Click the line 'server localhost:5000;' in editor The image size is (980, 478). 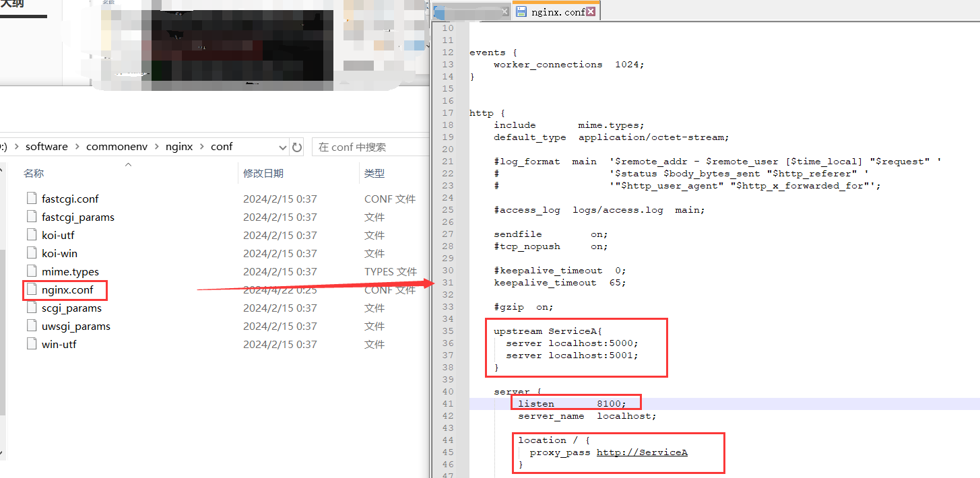(572, 343)
